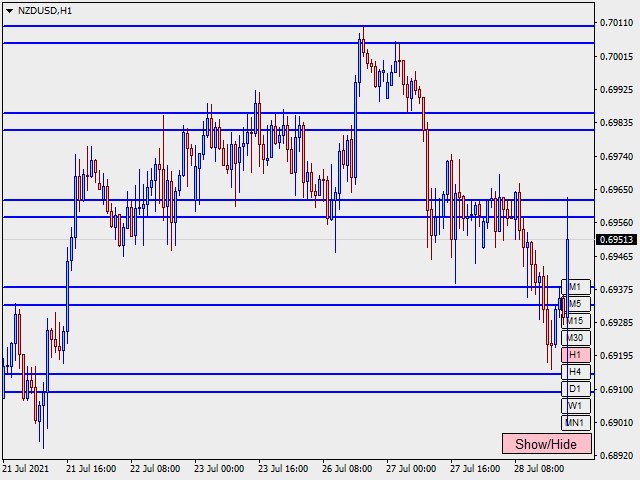
Task: Click the Show/Hide button
Action: [547, 444]
